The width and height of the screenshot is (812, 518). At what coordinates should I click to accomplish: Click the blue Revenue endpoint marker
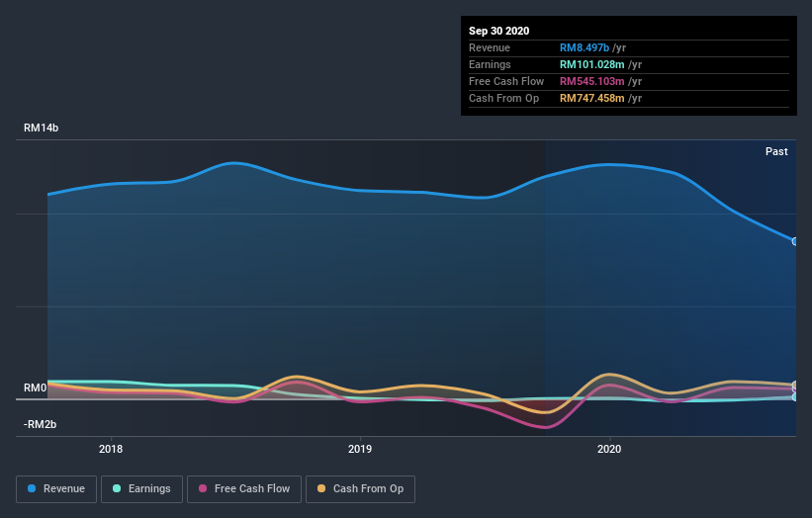click(x=795, y=241)
